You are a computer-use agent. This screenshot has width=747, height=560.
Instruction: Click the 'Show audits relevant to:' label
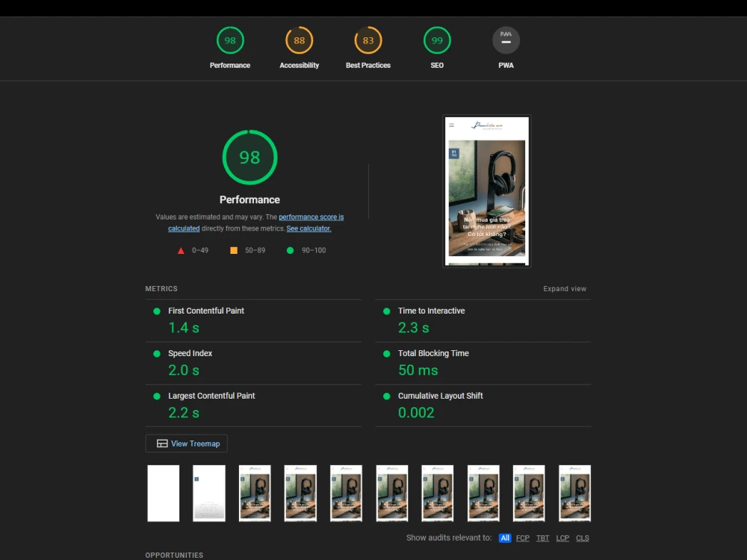[449, 538]
